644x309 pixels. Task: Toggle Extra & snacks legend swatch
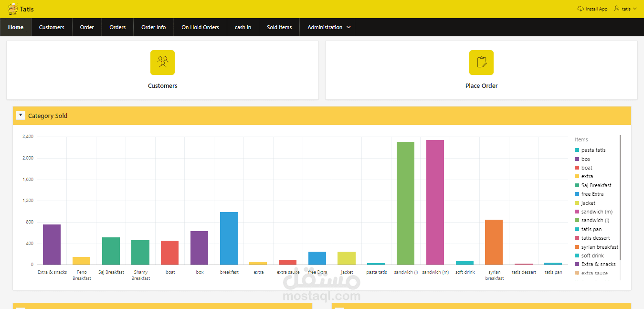pyautogui.click(x=577, y=264)
